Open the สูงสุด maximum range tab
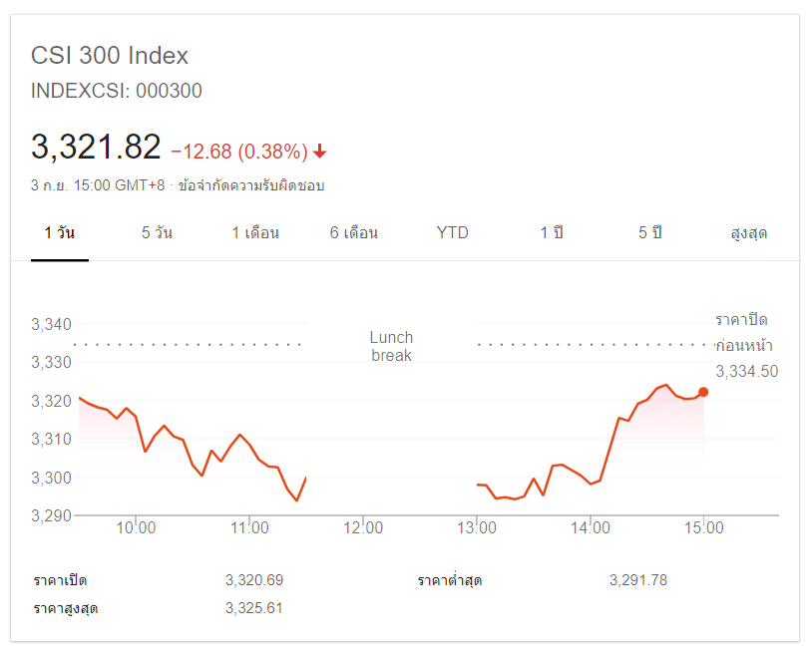 pyautogui.click(x=748, y=233)
